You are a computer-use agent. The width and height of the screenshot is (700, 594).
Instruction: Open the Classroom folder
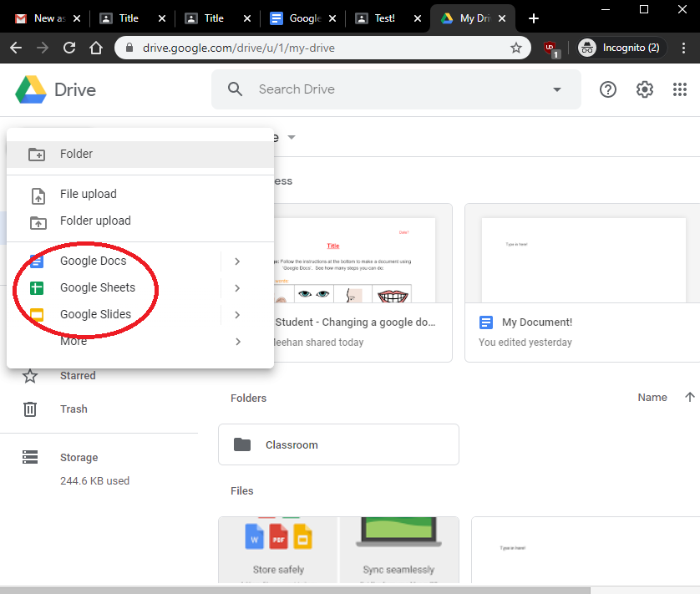338,444
